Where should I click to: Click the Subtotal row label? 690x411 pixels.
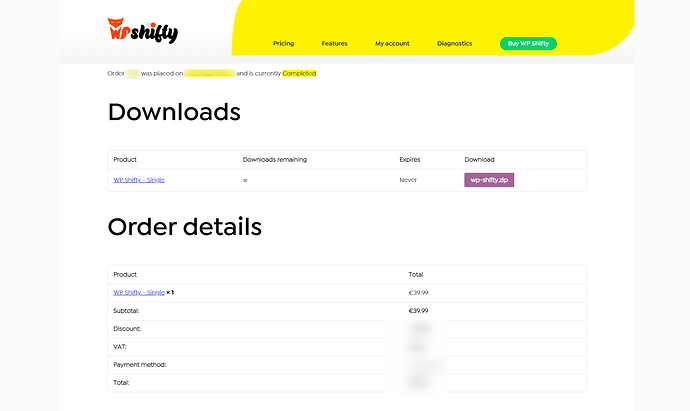(127, 311)
